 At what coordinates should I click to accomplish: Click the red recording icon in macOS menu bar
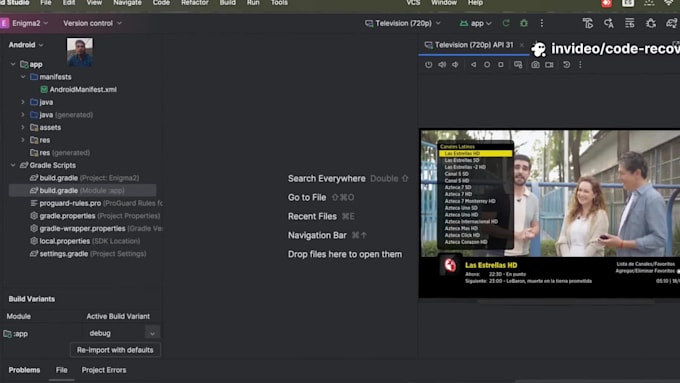[x=607, y=3]
